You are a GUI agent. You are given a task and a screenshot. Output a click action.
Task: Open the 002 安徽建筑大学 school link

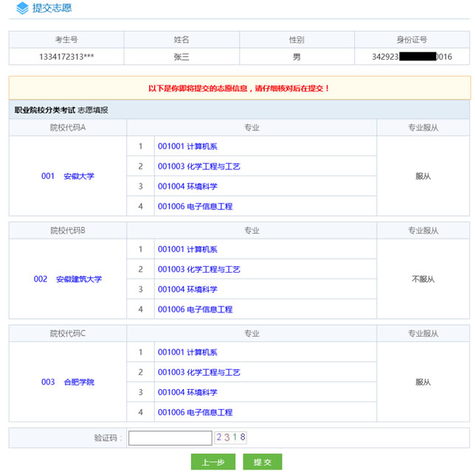point(68,279)
